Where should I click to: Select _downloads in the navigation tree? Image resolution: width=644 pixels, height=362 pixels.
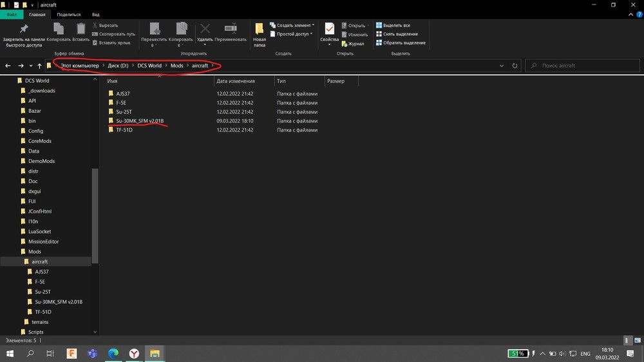pyautogui.click(x=41, y=91)
